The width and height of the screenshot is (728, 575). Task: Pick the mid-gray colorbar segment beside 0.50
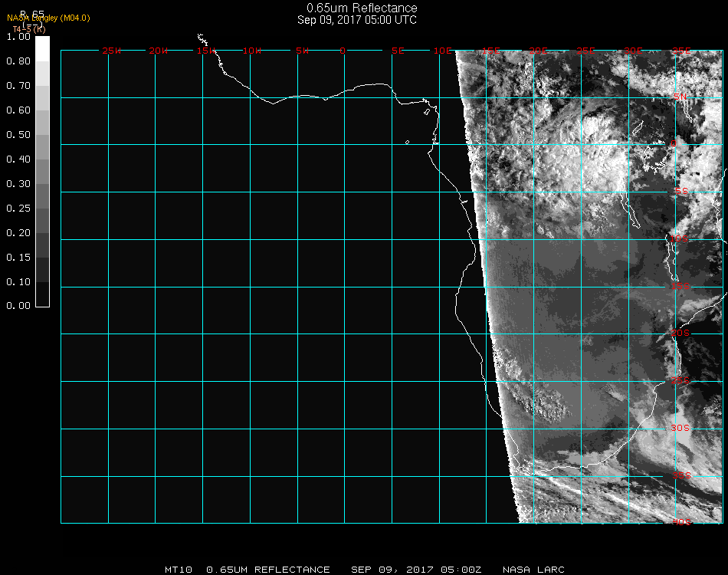[x=42, y=146]
